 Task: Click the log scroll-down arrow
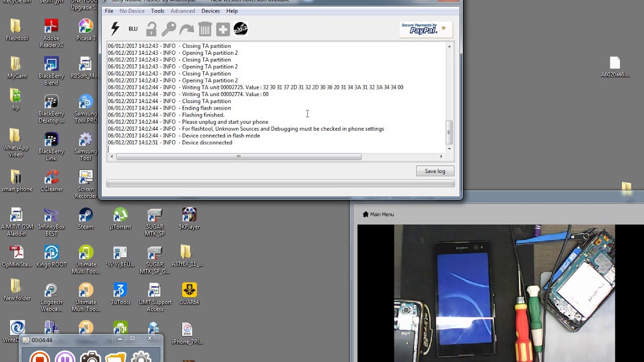tap(449, 149)
